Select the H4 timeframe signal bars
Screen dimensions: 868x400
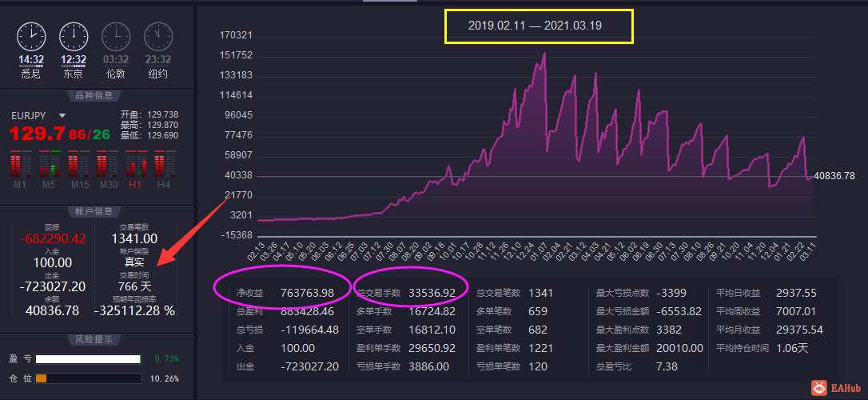164,165
